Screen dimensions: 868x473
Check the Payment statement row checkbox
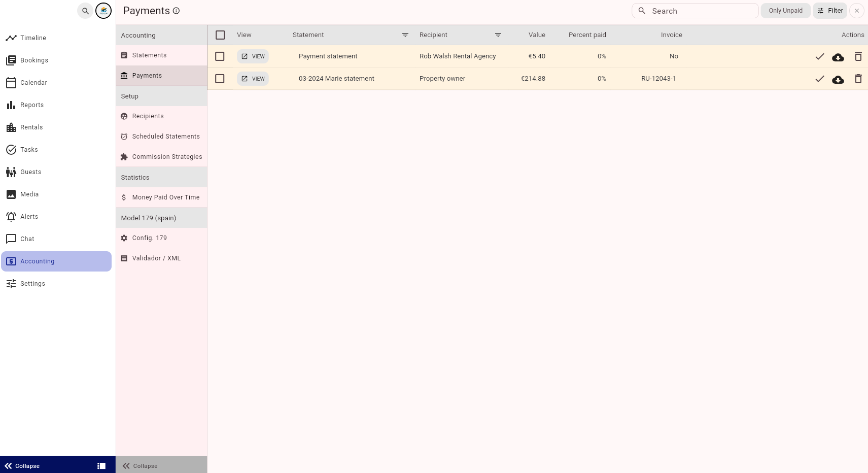coord(220,56)
